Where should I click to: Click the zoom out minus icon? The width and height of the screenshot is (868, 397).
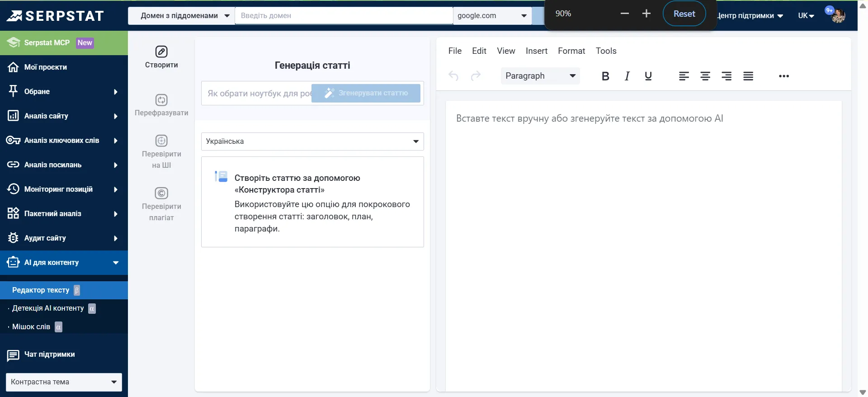pyautogui.click(x=625, y=14)
